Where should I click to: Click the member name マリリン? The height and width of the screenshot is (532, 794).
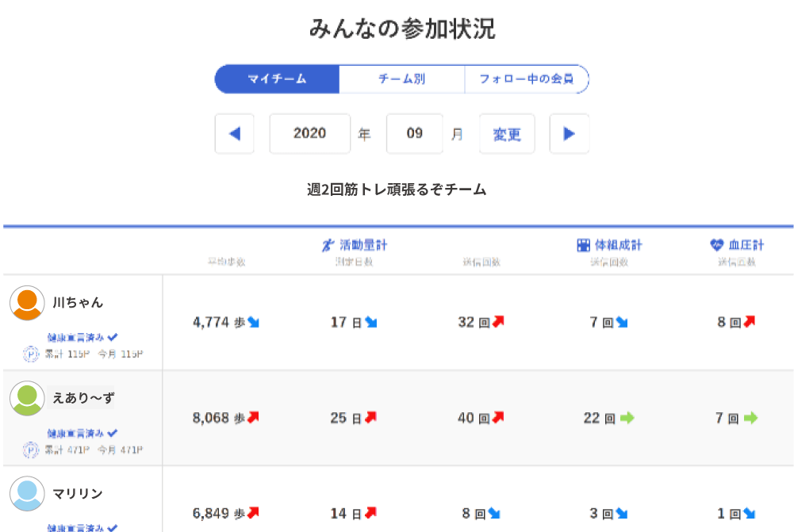click(x=78, y=493)
